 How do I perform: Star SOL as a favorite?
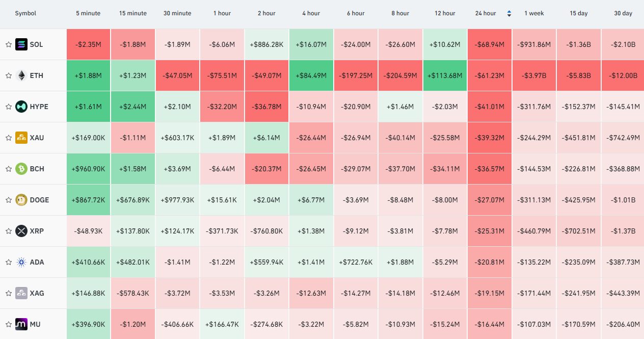pyautogui.click(x=9, y=44)
